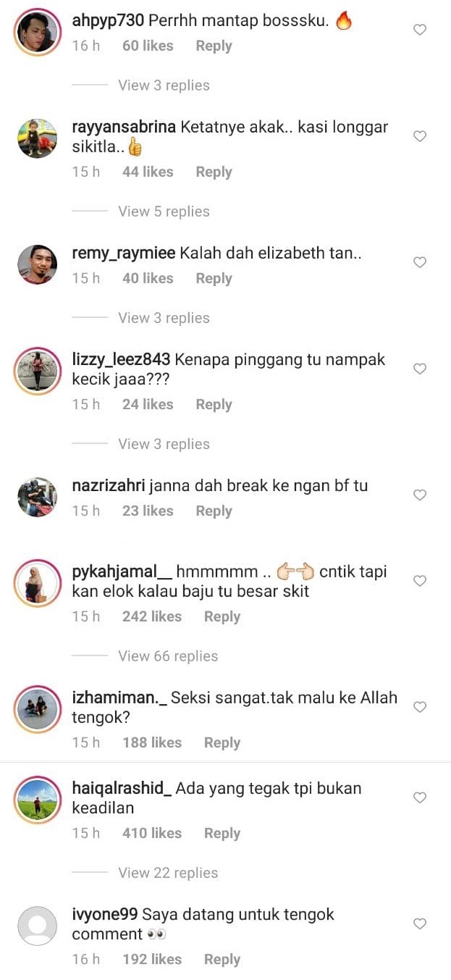Tap heart next to izhamiman._ comment
Viewport: 451px width, 980px height.
coord(419,707)
